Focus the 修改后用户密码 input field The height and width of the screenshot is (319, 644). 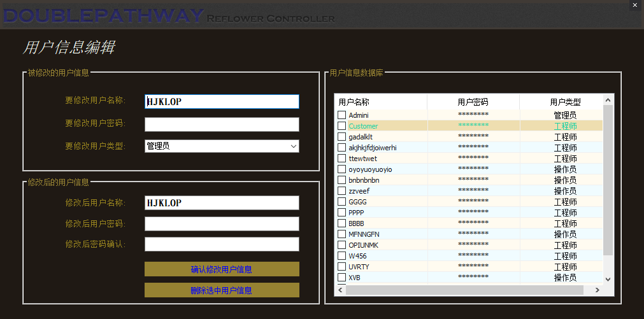point(222,223)
